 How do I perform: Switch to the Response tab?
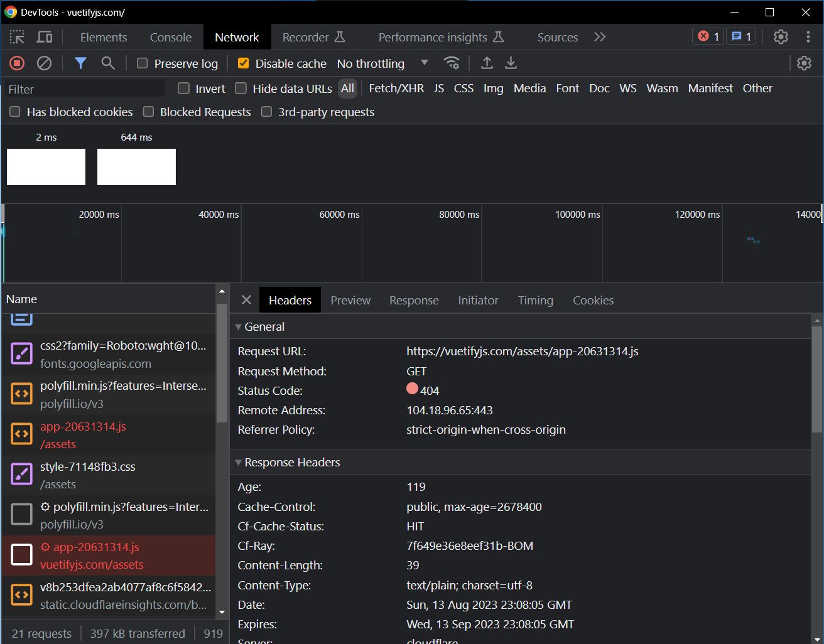pos(414,300)
